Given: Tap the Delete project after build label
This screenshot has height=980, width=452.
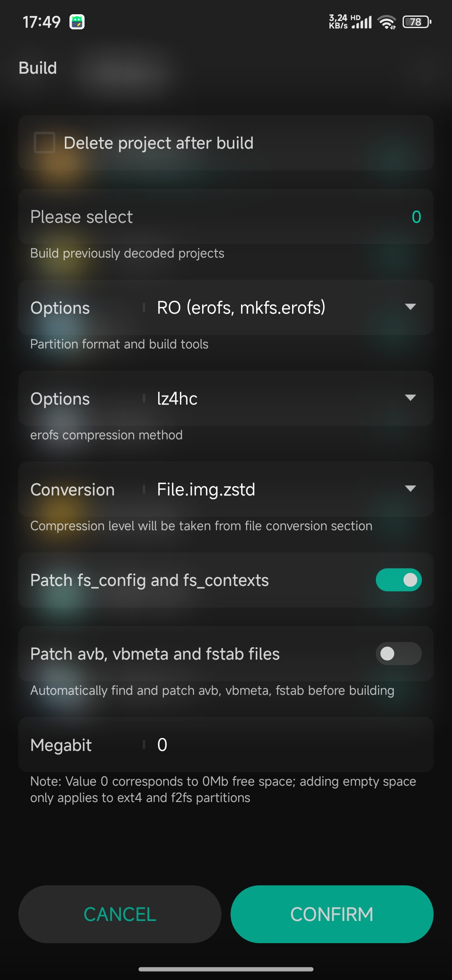Looking at the screenshot, I should point(159,143).
